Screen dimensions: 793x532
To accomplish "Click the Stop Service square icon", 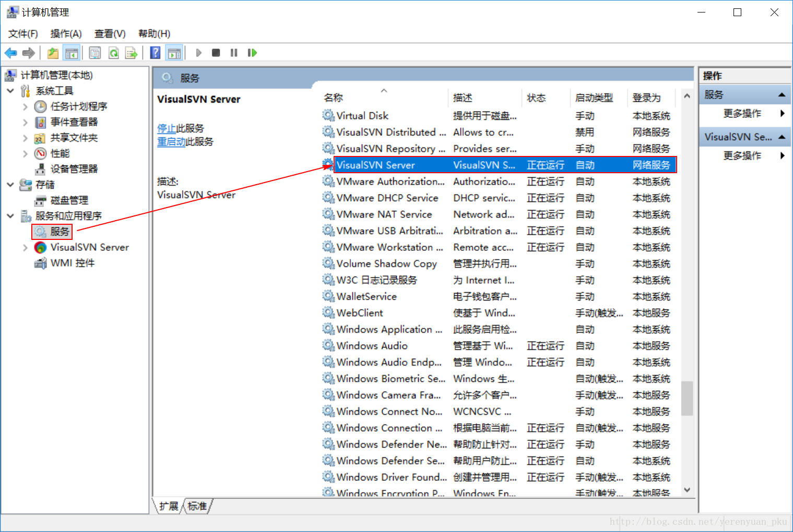I will coord(216,53).
